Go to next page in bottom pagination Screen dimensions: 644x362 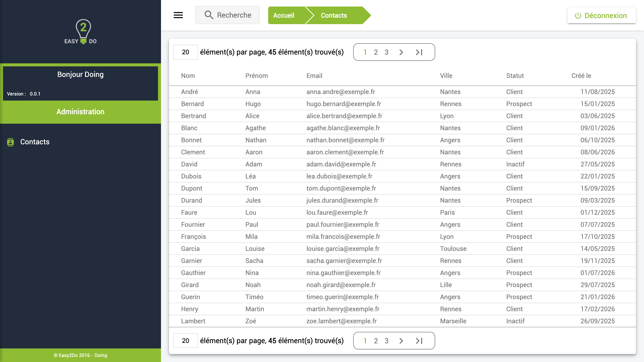[x=401, y=341]
